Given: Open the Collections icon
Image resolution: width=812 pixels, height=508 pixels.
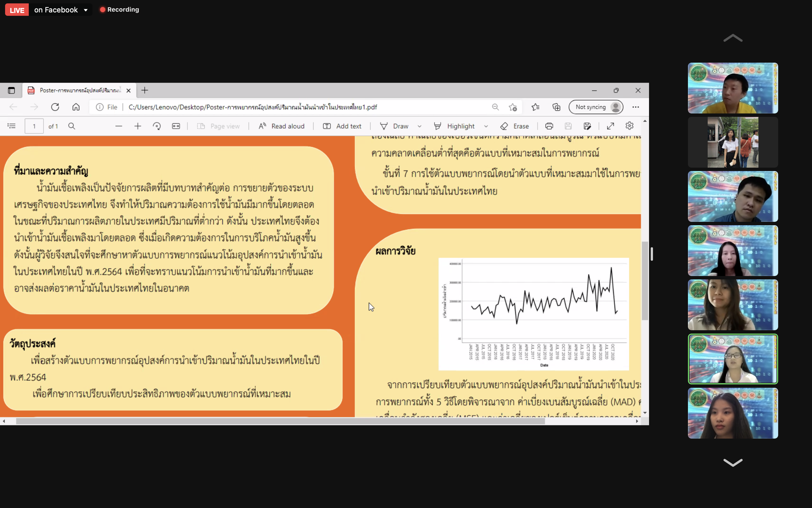Looking at the screenshot, I should [556, 107].
